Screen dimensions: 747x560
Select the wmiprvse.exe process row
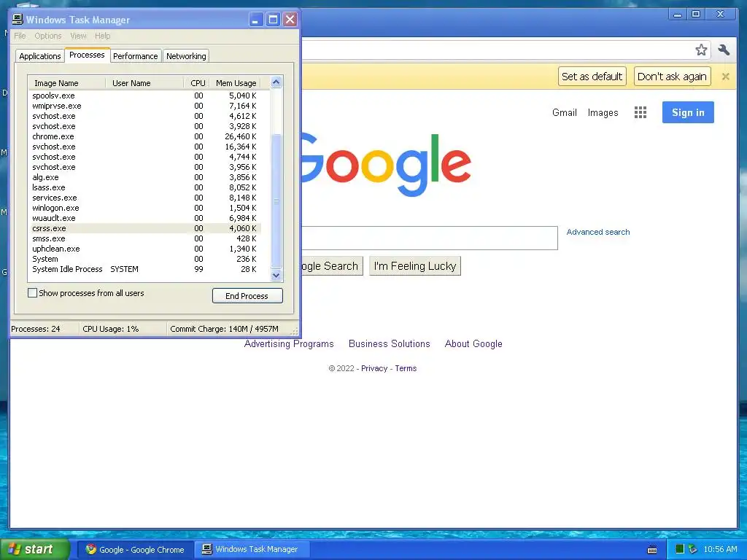[144, 106]
